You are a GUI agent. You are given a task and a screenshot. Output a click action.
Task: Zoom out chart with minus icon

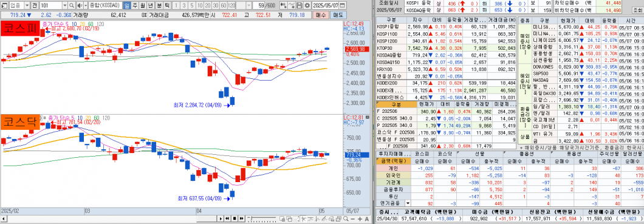coord(353,219)
